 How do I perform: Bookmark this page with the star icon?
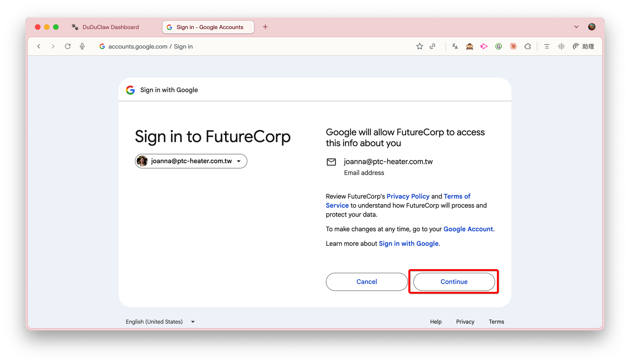419,46
